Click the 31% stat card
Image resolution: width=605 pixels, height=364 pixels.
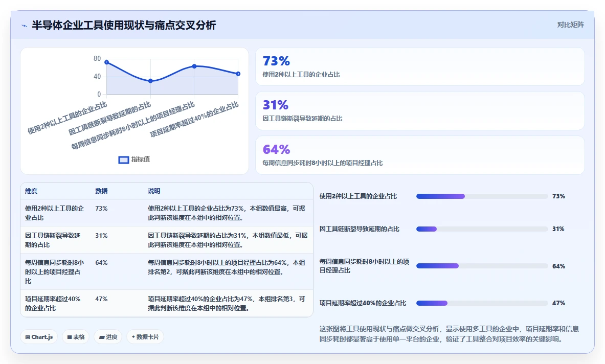(420, 110)
